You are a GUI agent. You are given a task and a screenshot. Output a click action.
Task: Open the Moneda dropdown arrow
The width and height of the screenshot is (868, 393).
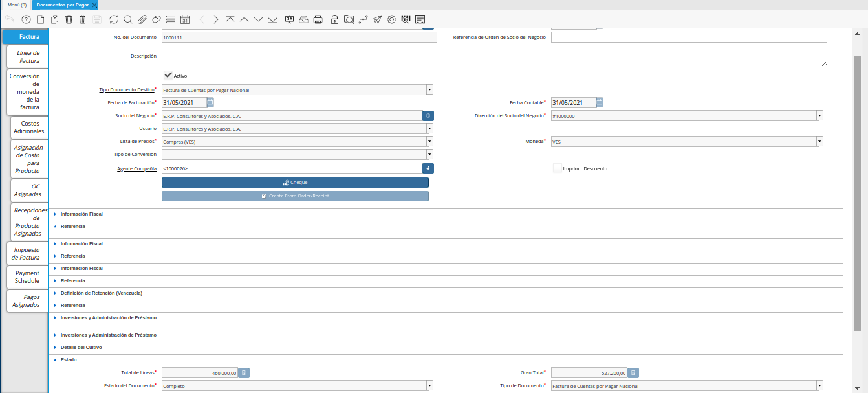[819, 141]
